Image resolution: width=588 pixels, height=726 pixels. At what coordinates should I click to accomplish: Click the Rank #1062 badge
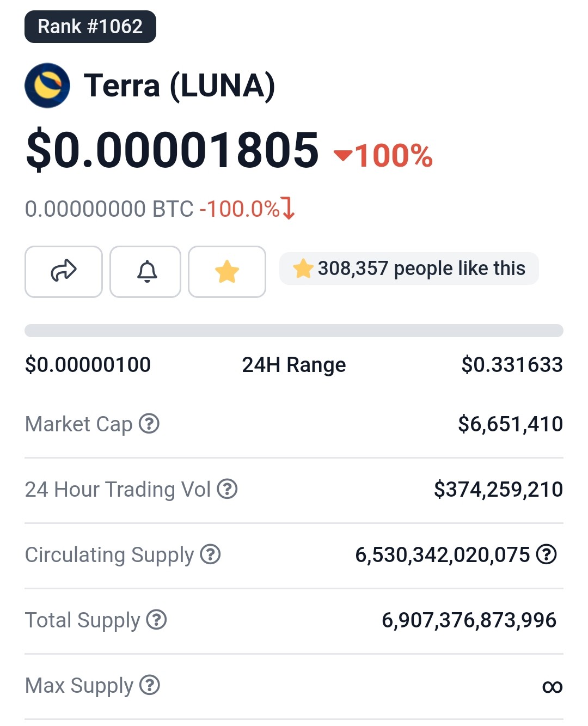(90, 27)
